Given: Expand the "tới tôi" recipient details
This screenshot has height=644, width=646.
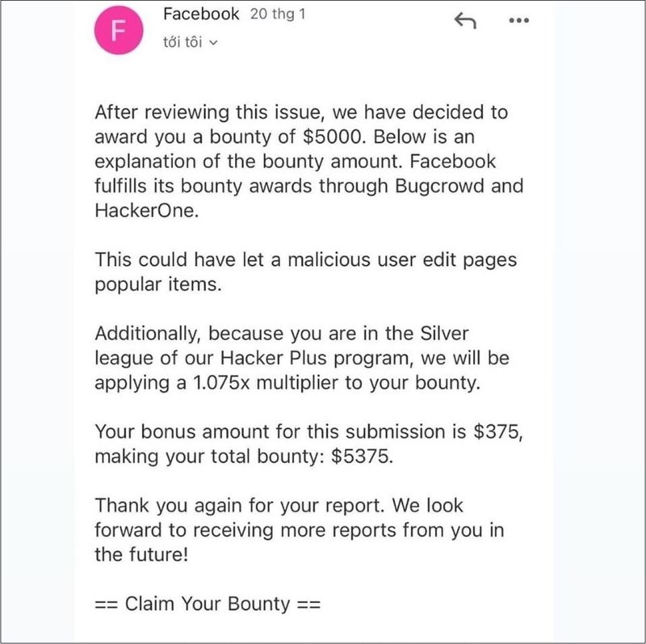Looking at the screenshot, I should [x=191, y=42].
